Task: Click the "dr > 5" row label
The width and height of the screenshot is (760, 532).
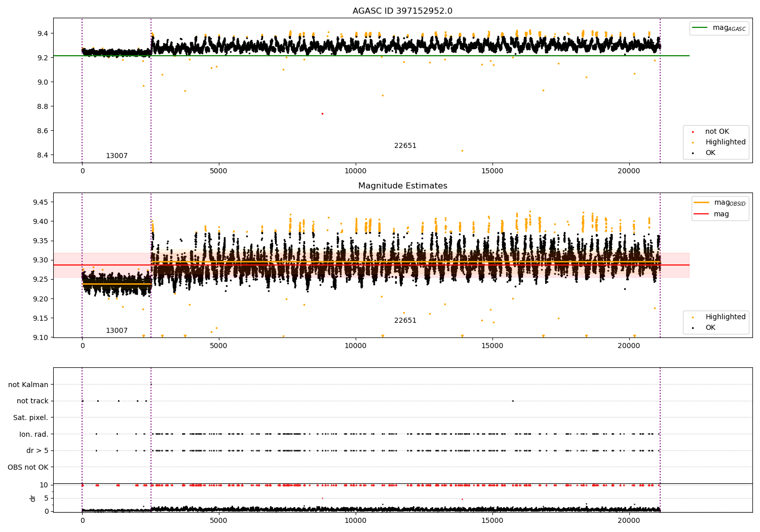Action: point(37,451)
